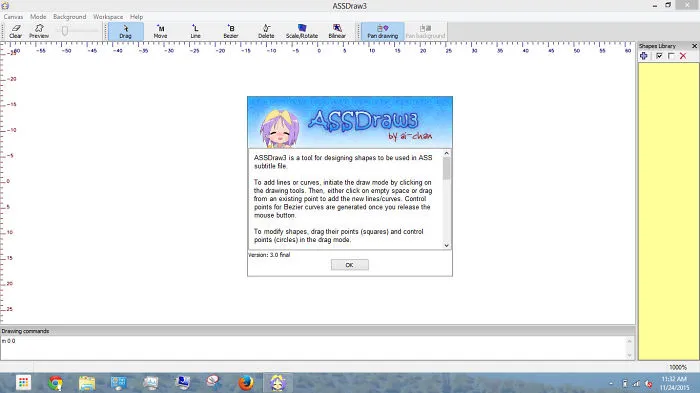Viewport: 700px width, 393px height.
Task: Click the ASSDraw3 taskbar icon
Action: pos(277,383)
